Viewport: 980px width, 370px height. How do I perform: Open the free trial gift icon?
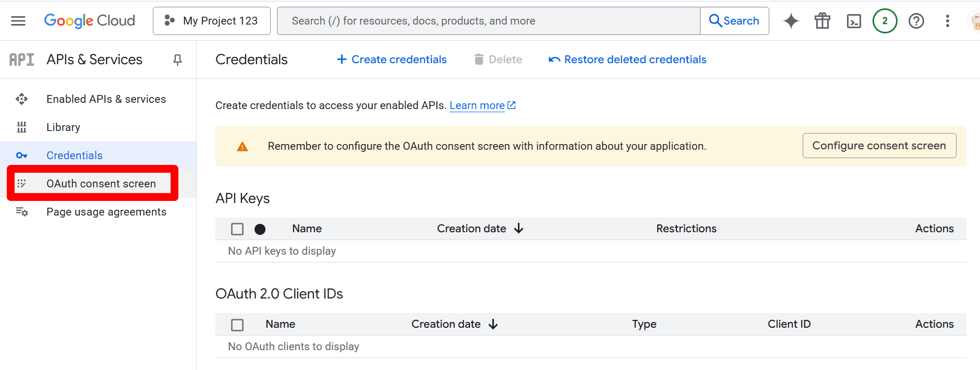pos(822,21)
